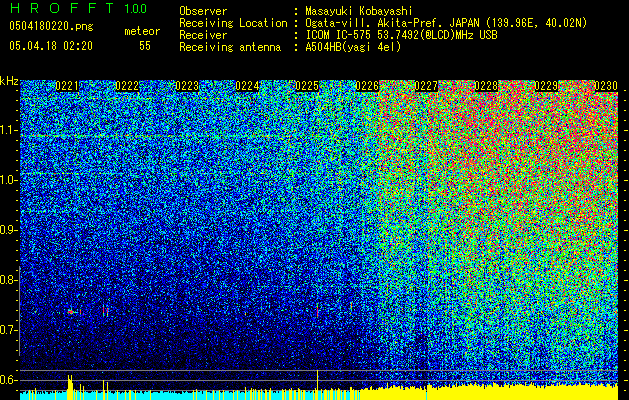Click the red meteor echo below 0225
This screenshot has width=629, height=400.
coord(317,311)
